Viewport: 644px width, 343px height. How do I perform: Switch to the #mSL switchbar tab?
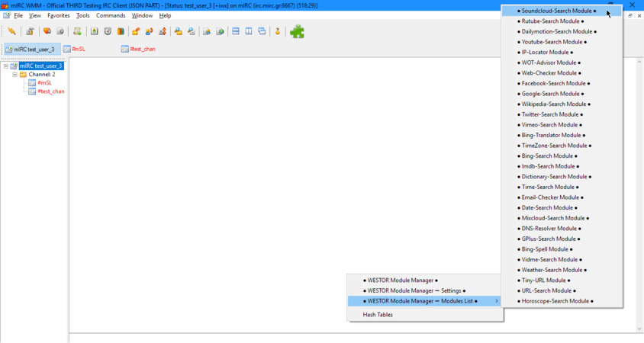pyautogui.click(x=78, y=50)
